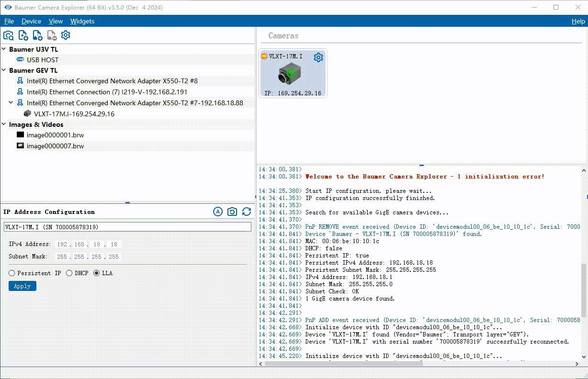Open the View menu
Image resolution: width=588 pixels, height=379 pixels.
pos(56,21)
